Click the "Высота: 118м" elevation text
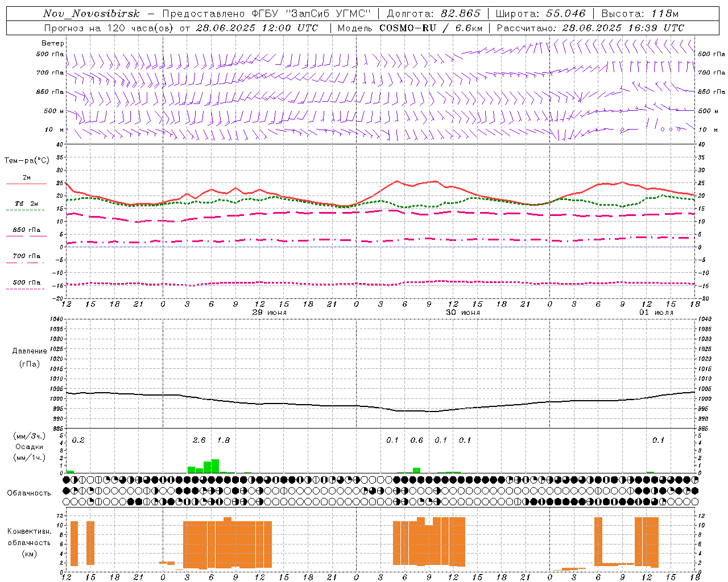This screenshot has width=728, height=582. [640, 14]
